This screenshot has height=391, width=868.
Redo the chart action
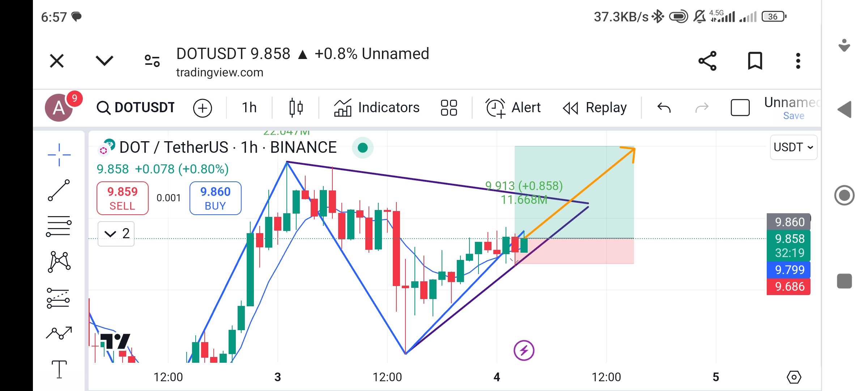pyautogui.click(x=702, y=108)
